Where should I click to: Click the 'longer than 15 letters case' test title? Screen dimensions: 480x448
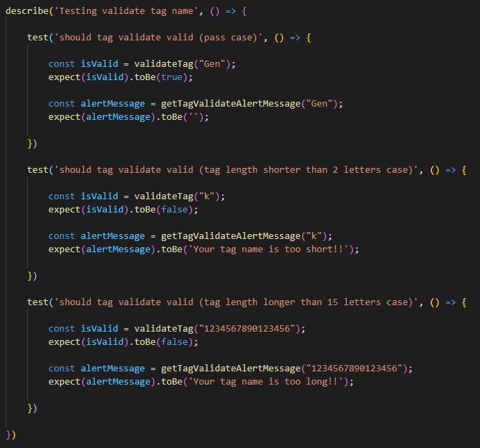[235, 302]
